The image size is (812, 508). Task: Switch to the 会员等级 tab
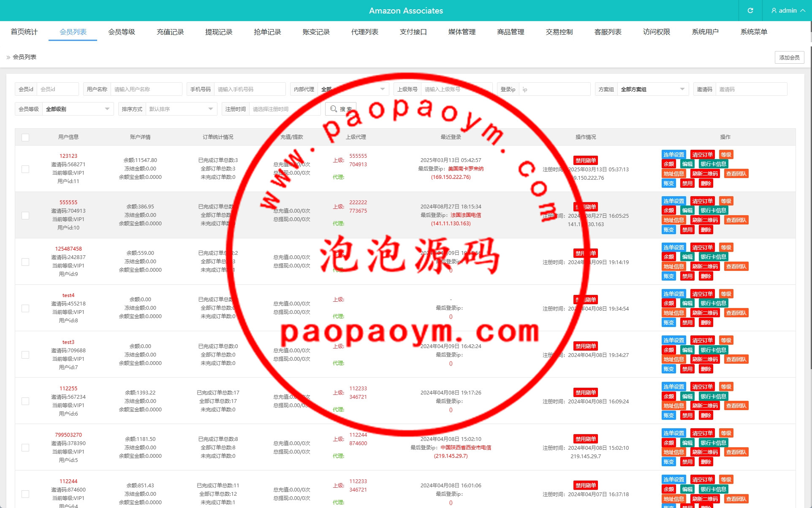coord(122,32)
